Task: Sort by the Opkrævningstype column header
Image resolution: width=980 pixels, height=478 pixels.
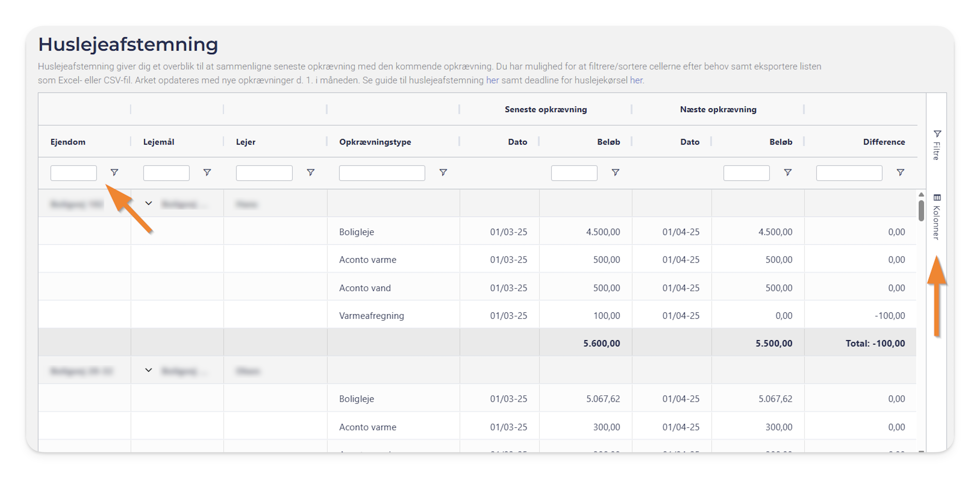Action: [375, 142]
